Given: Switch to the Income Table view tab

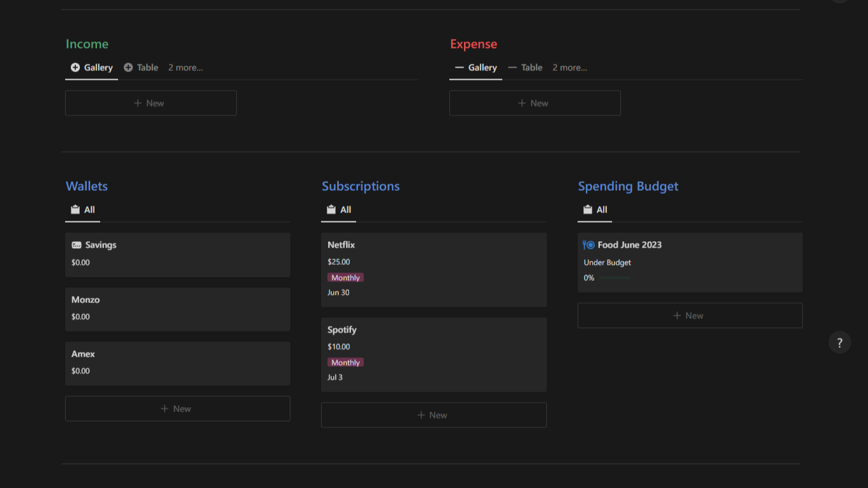Looking at the screenshot, I should click(x=141, y=68).
